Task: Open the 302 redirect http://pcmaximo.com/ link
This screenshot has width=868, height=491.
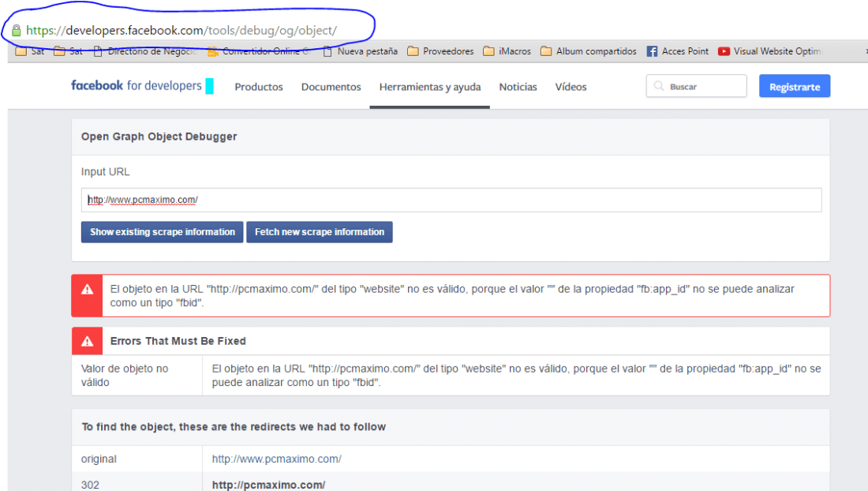Action: pyautogui.click(x=268, y=485)
